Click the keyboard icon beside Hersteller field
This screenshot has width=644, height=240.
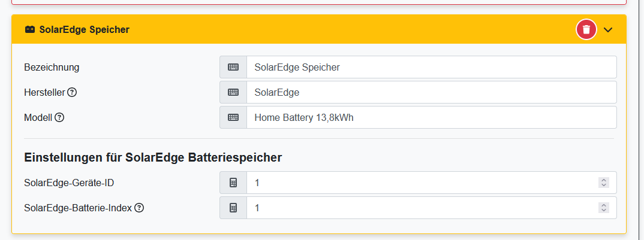(x=233, y=92)
